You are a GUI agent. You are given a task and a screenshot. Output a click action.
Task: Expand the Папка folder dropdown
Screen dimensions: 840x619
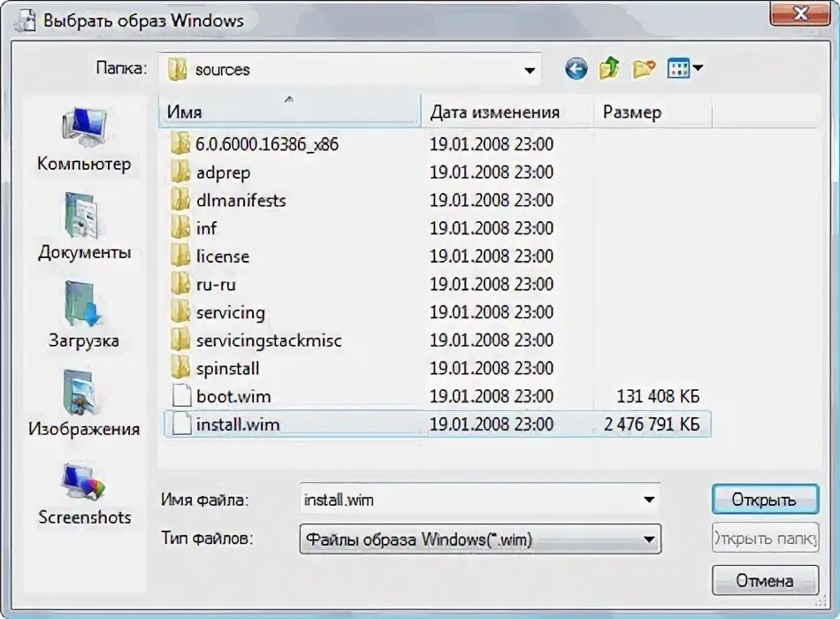[x=530, y=70]
